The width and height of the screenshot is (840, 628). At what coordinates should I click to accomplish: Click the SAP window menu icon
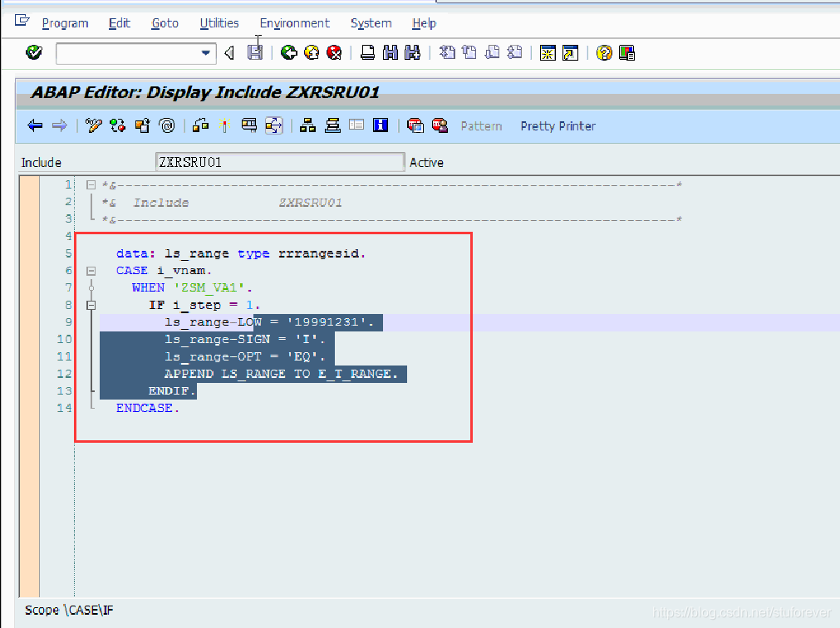pos(22,21)
